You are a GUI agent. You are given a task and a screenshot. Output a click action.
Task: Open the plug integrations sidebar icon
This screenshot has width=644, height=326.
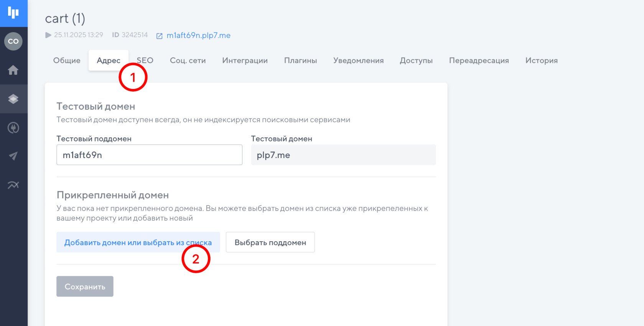point(13,128)
